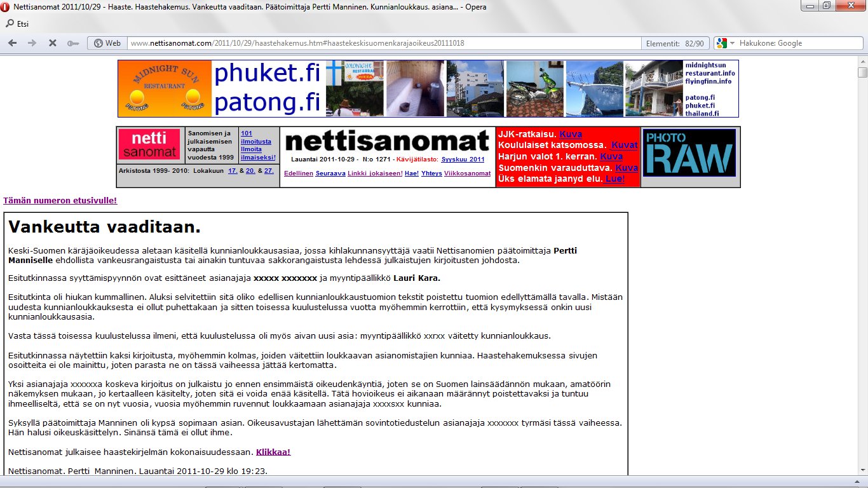
Task: Open the Yhteys contact link
Action: 431,173
